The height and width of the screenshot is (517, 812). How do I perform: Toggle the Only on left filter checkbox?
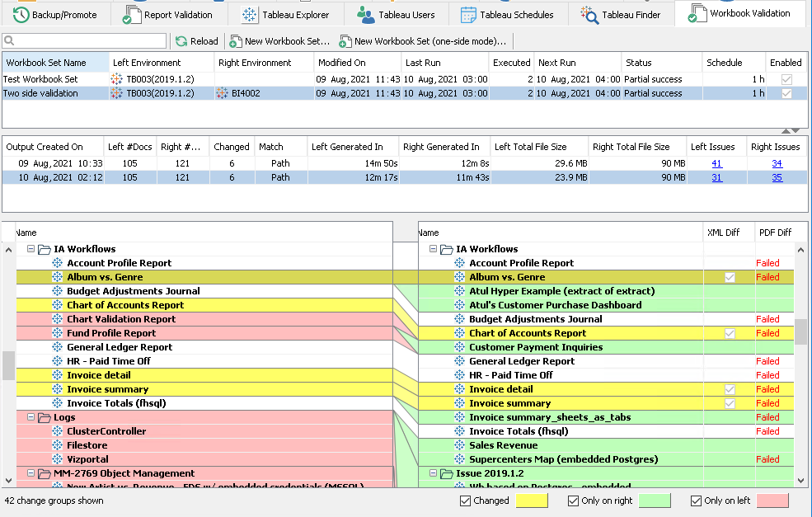click(x=696, y=501)
